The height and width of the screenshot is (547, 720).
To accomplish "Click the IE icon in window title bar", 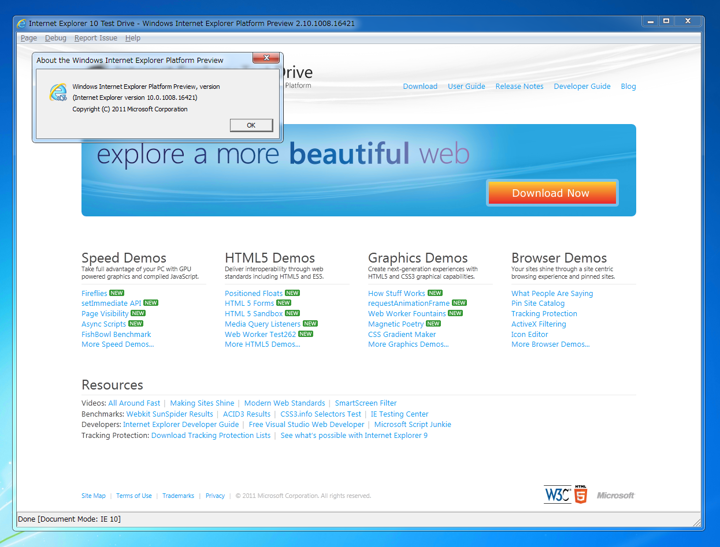I will coord(21,23).
